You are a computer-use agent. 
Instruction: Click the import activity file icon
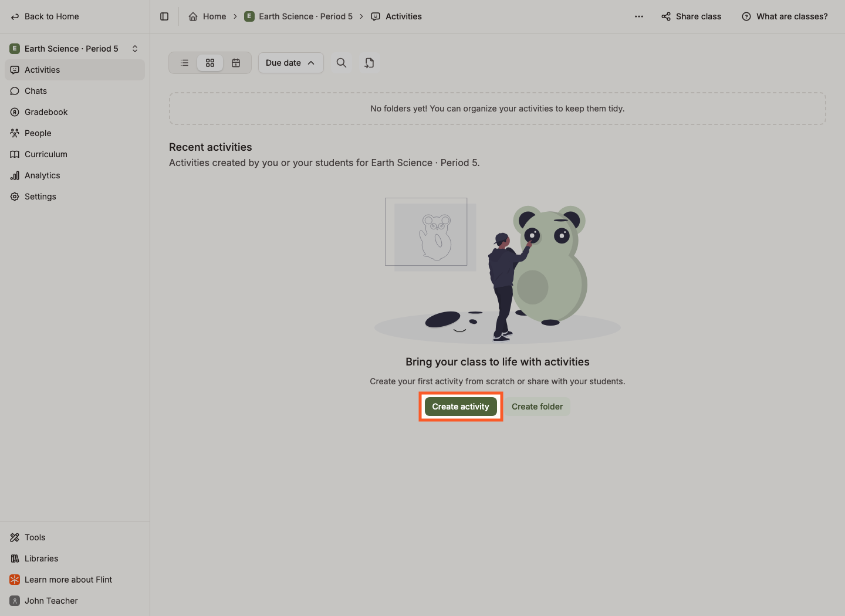(x=369, y=63)
